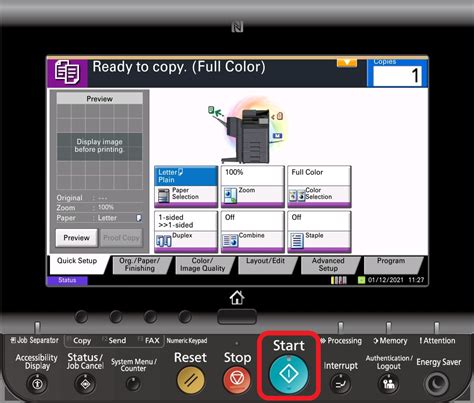Tap the date 01/12/2021 in status bar
The width and height of the screenshot is (474, 403).
386,280
